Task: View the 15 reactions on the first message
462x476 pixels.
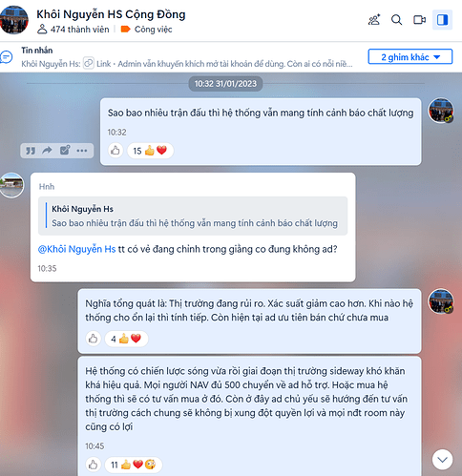Action: coord(150,151)
